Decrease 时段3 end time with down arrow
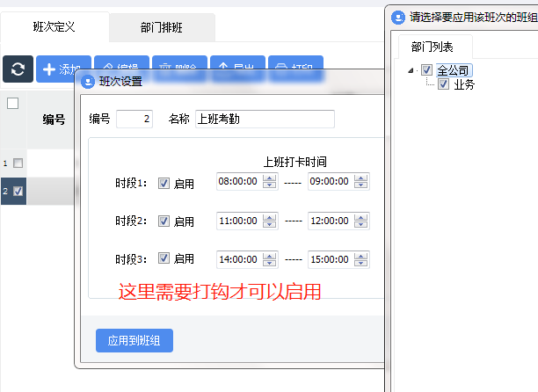The image size is (538, 392). coord(361,263)
